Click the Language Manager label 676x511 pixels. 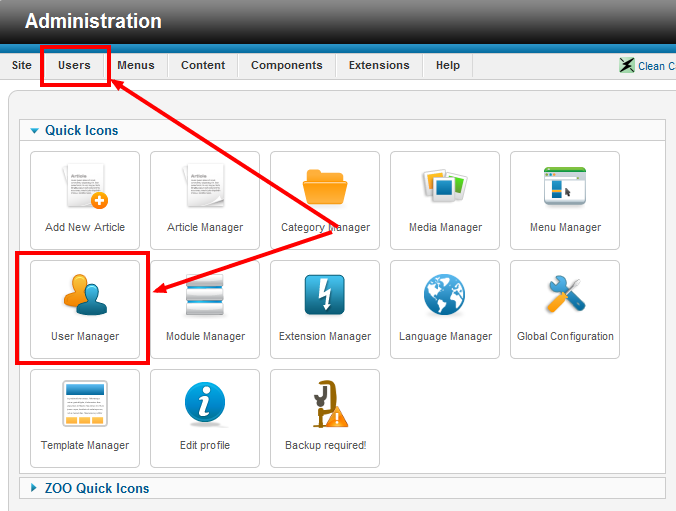445,336
